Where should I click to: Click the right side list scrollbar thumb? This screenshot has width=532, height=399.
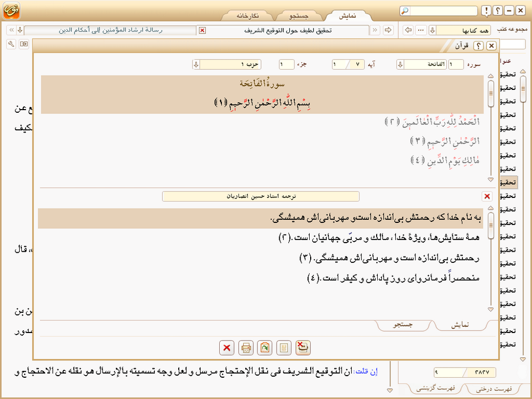pyautogui.click(x=523, y=88)
